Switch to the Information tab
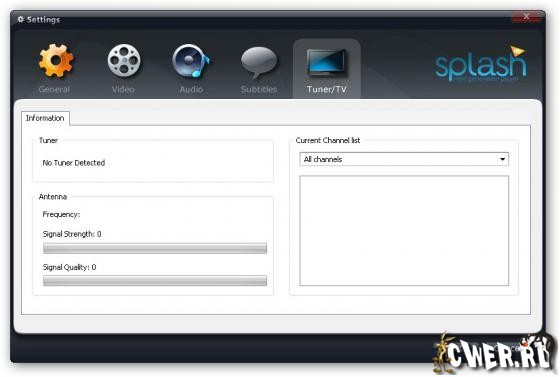 click(x=45, y=118)
